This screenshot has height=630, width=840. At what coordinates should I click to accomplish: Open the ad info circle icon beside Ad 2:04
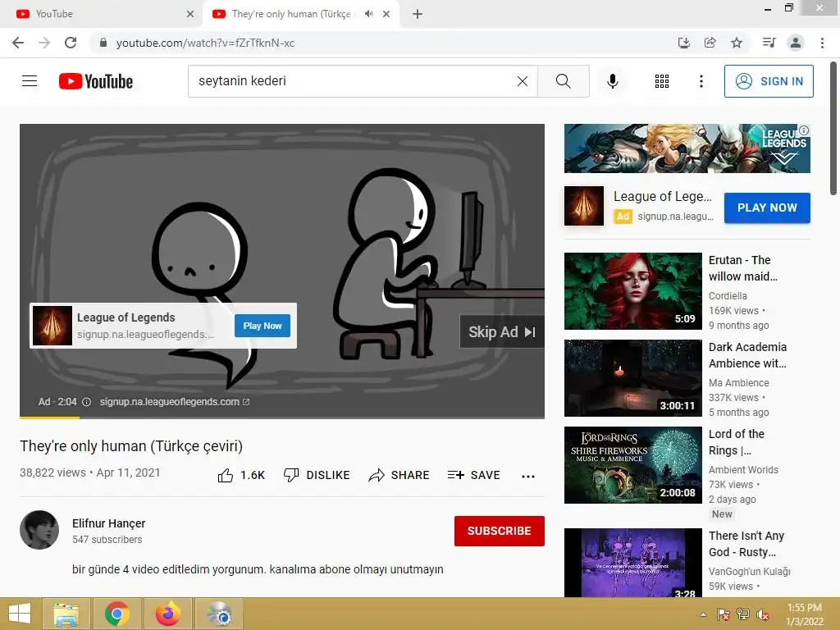(86, 402)
